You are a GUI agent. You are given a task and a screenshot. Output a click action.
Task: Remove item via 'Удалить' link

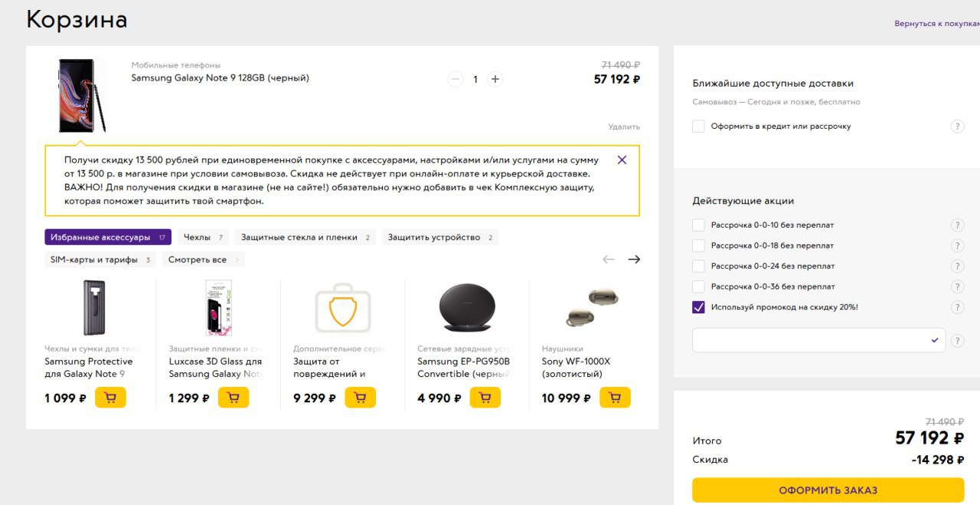point(624,126)
